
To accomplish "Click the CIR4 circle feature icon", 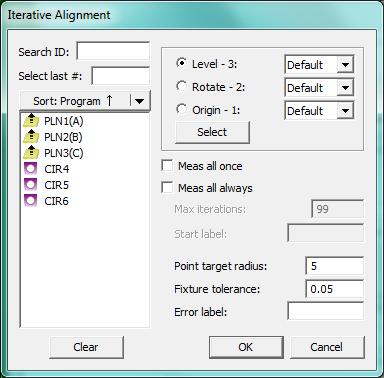I will tap(31, 169).
